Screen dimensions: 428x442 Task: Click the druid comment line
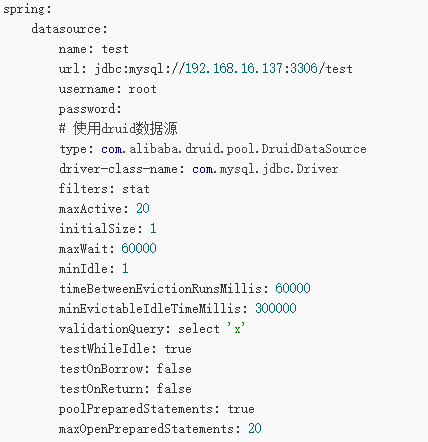point(118,129)
